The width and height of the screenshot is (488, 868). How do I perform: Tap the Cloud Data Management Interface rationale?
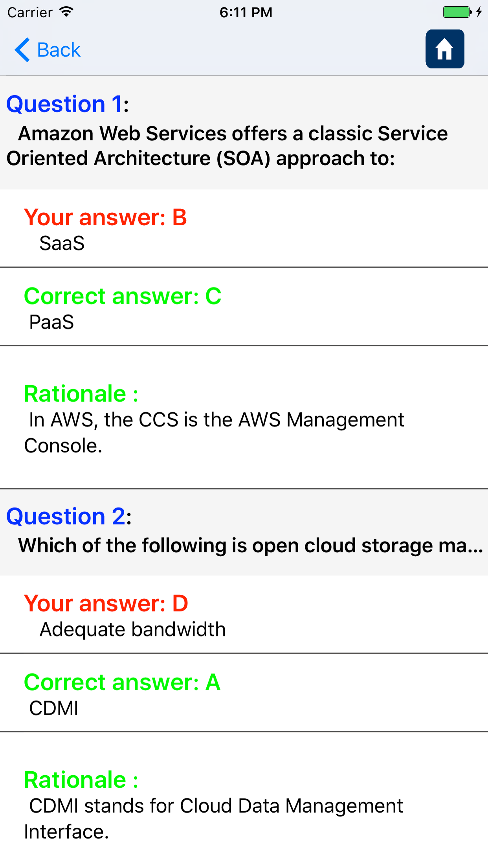point(213,818)
